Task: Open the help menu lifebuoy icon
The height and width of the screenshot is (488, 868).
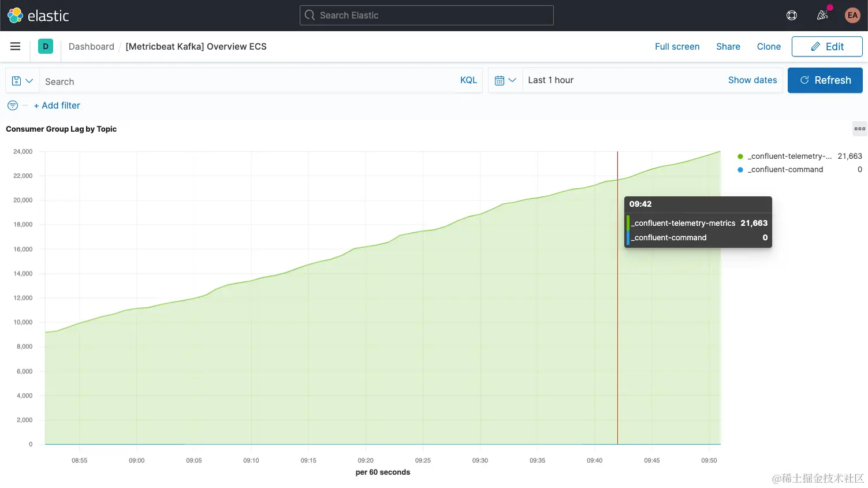Action: coord(792,16)
